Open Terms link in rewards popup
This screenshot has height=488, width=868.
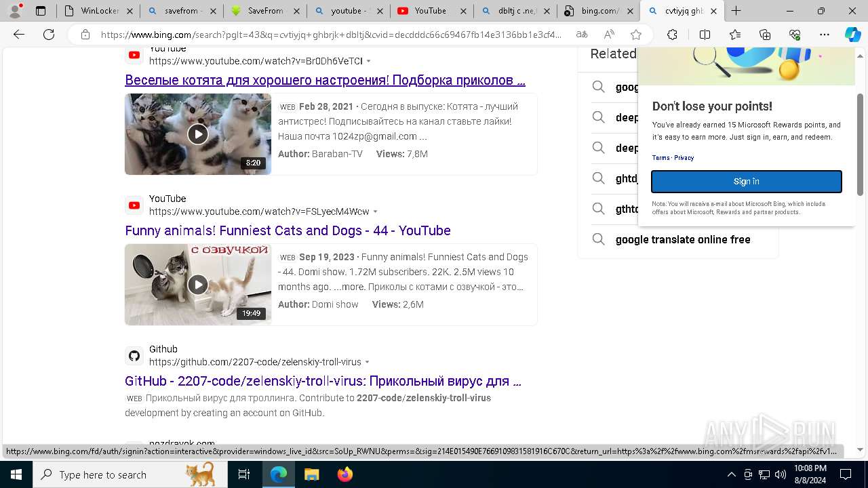660,158
